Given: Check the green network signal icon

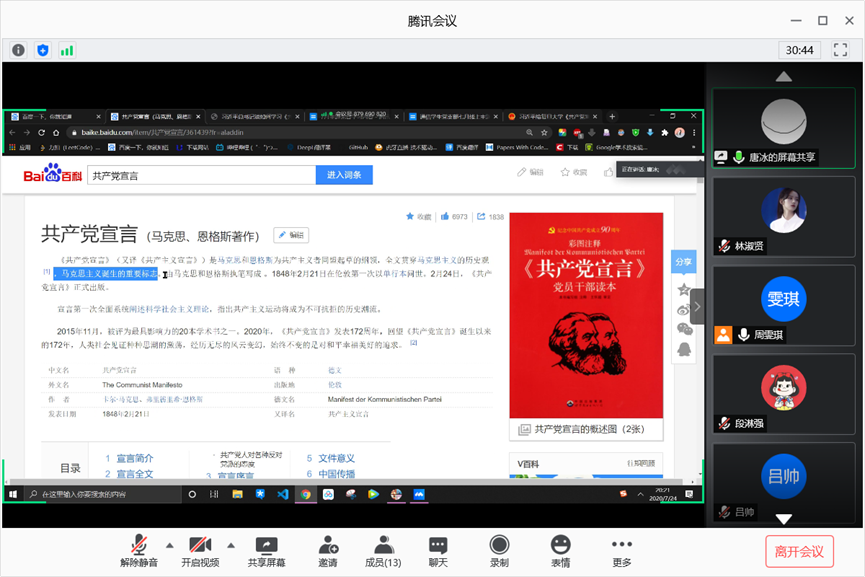Looking at the screenshot, I should coord(67,49).
